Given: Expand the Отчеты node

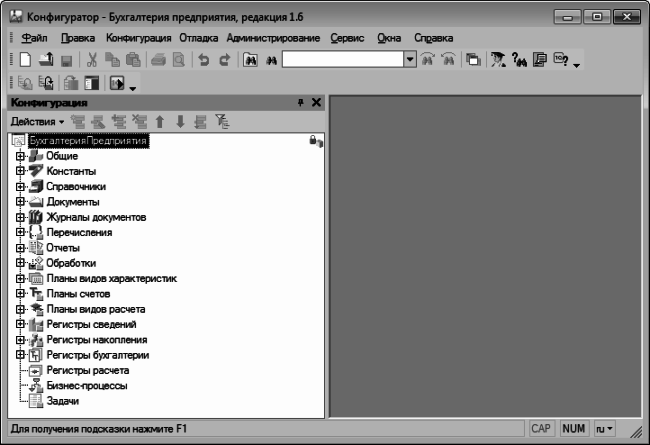Looking at the screenshot, I should tap(20, 248).
